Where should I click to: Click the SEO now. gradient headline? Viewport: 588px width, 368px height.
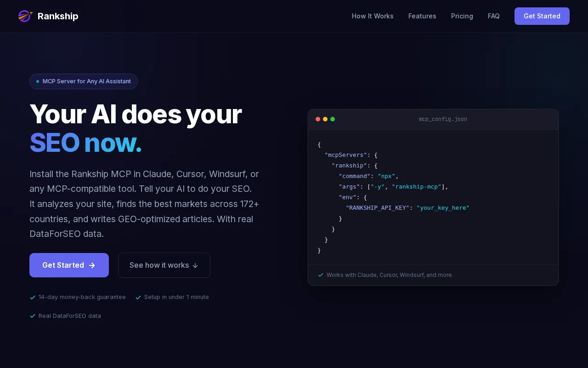pos(85,143)
